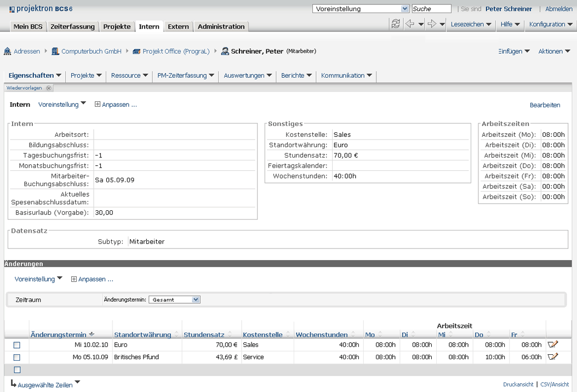This screenshot has width=577, height=392.
Task: Click sort arrows beside Mi column
Action: pos(451,335)
